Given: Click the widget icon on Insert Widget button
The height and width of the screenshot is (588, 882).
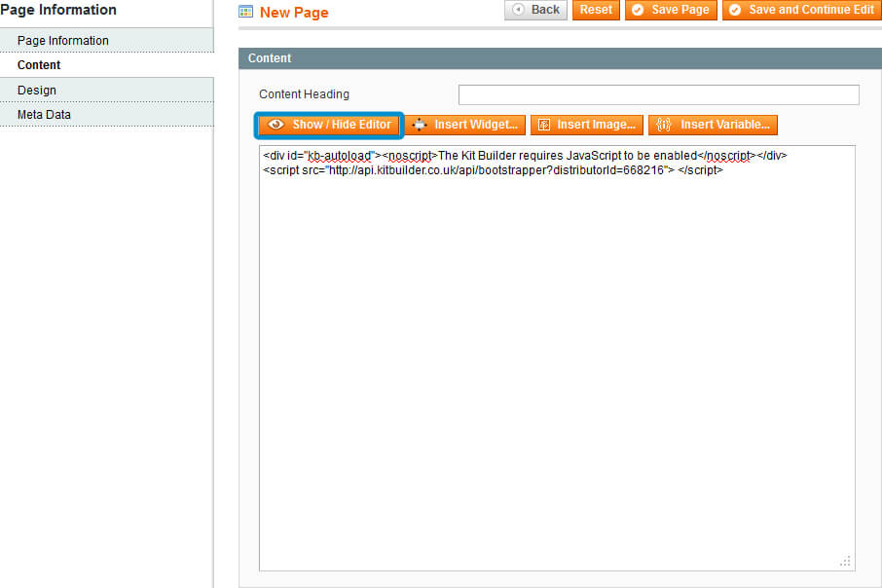Looking at the screenshot, I should [x=420, y=125].
